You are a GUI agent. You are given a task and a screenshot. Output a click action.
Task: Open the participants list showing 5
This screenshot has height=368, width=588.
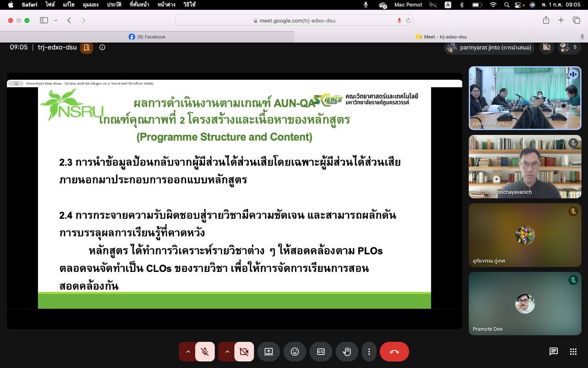point(569,47)
